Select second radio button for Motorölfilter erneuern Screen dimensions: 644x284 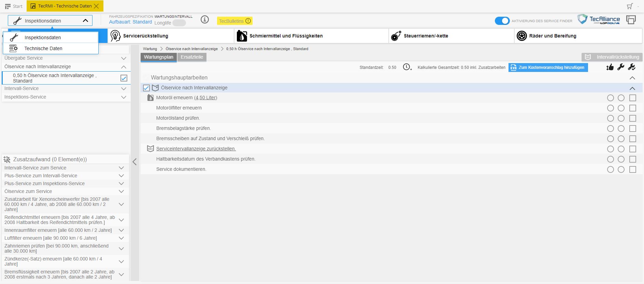(x=621, y=108)
